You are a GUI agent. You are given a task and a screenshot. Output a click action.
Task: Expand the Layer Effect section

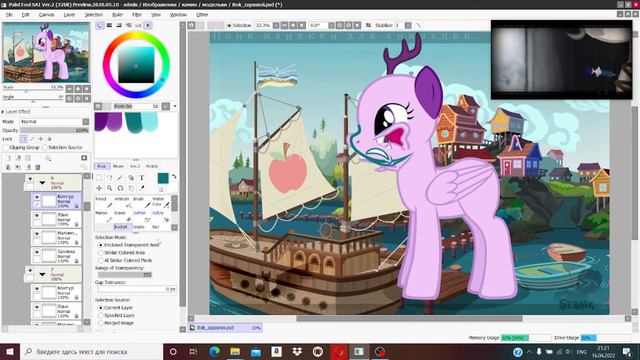[x=3, y=112]
